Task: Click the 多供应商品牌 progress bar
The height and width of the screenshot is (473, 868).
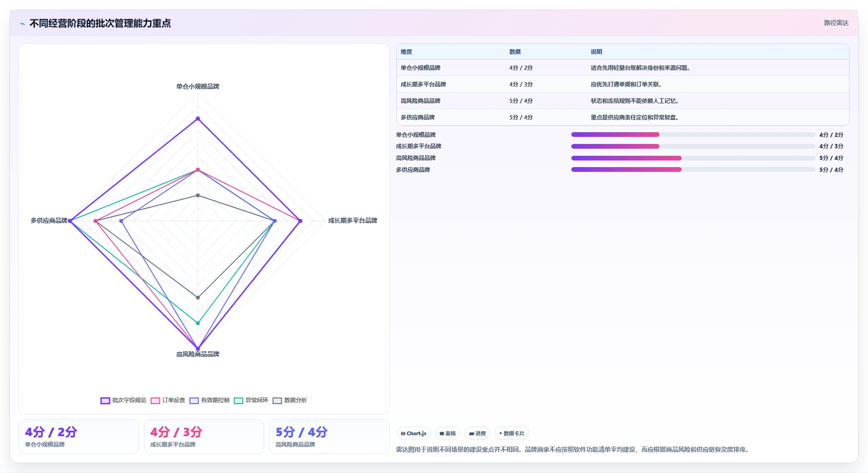Action: coord(693,169)
